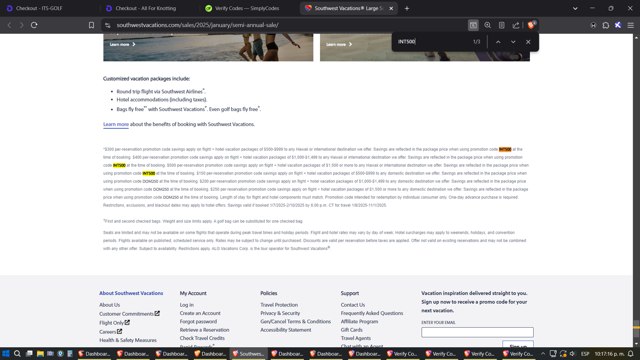Open Windows notification center bell
Viewport: 640px width, 360px height.
(x=631, y=354)
